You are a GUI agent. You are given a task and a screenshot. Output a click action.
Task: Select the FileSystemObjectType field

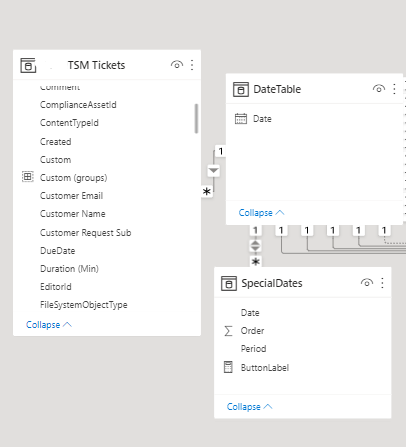tap(84, 305)
